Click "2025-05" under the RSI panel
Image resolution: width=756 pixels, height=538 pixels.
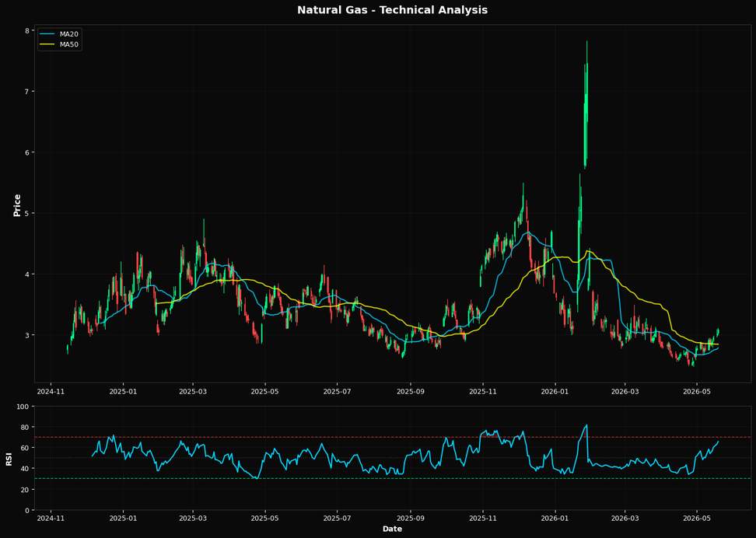pos(265,519)
